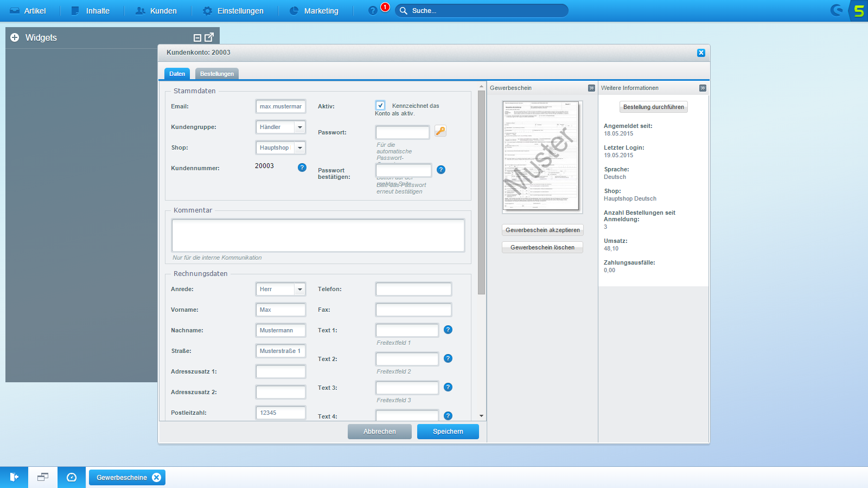Open the Einstellungen menu

tap(233, 11)
